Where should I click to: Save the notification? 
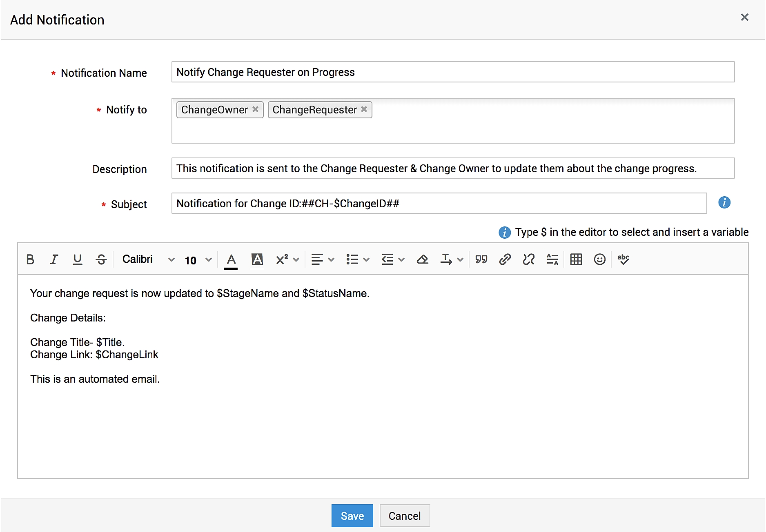(x=352, y=516)
